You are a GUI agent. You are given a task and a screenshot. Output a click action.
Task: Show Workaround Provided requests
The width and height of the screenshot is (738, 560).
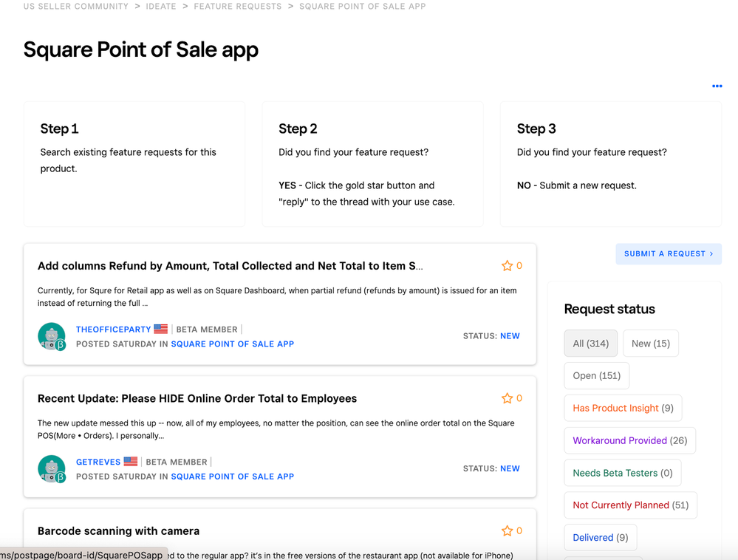click(629, 440)
